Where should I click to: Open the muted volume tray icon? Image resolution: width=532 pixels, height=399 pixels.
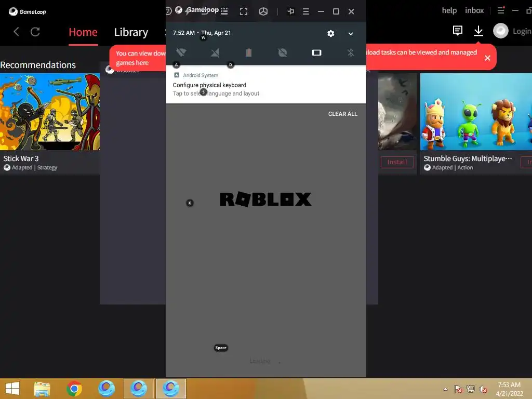(x=483, y=389)
